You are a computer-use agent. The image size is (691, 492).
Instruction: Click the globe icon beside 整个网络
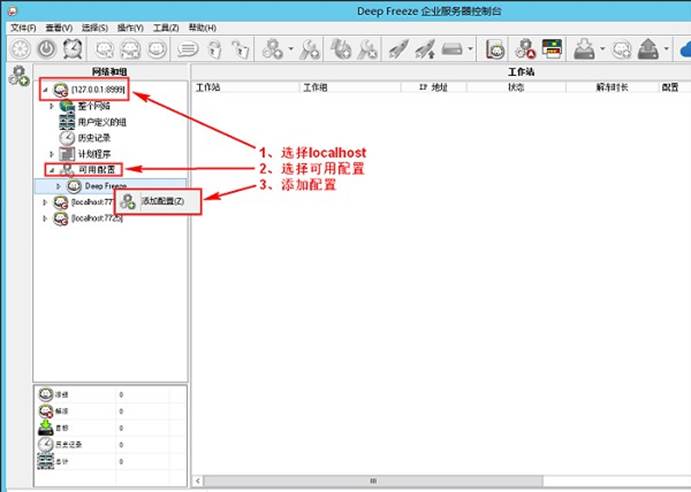[x=67, y=106]
